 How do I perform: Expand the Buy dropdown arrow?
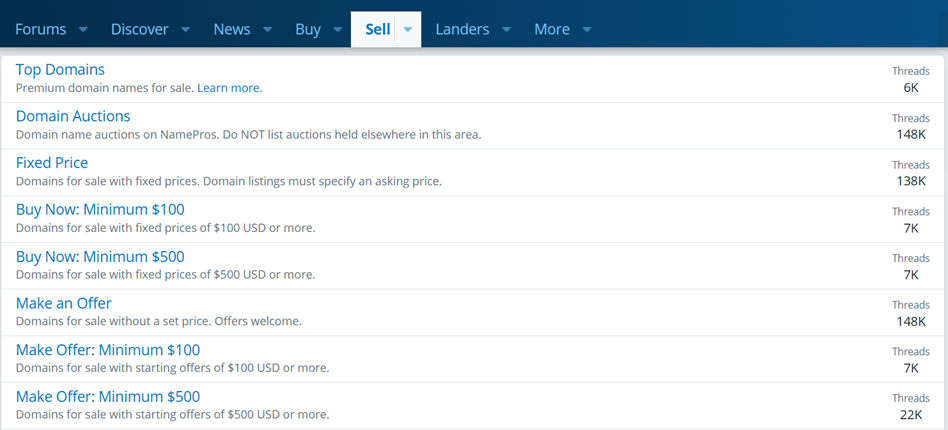(338, 29)
